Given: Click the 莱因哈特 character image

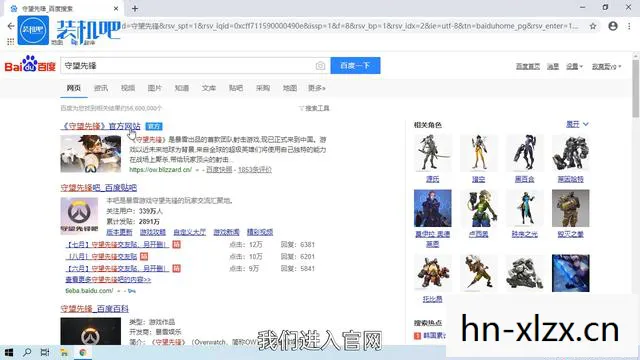Looking at the screenshot, I should click(x=571, y=153).
